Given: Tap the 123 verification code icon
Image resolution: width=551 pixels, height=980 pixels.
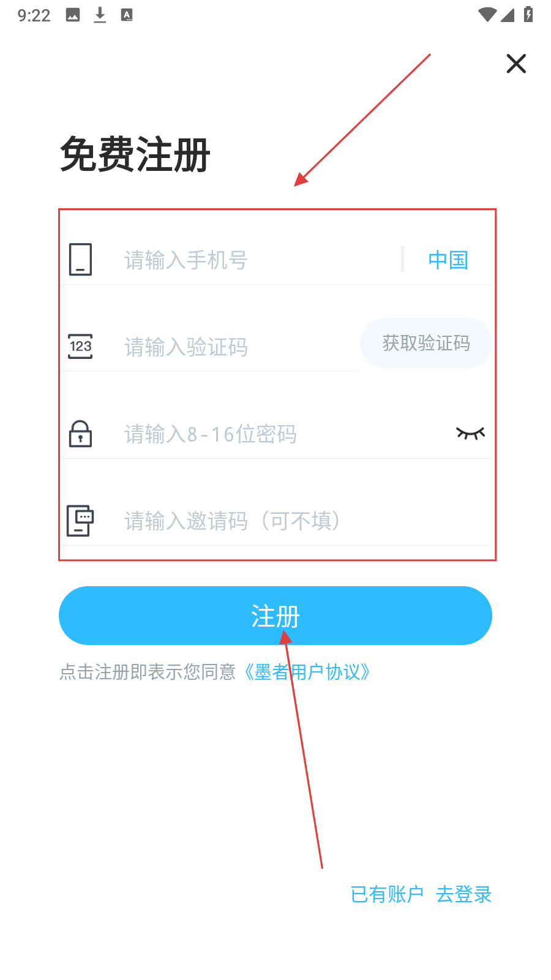Looking at the screenshot, I should coord(80,346).
